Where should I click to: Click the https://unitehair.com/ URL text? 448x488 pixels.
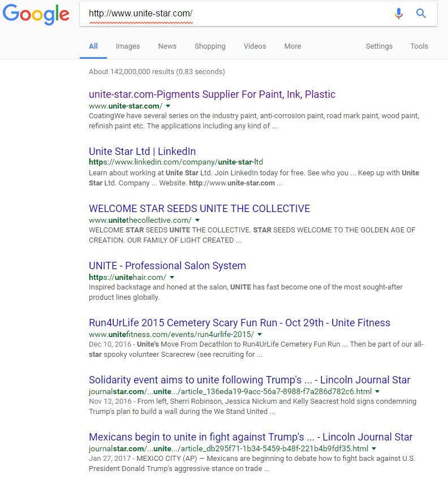[127, 277]
